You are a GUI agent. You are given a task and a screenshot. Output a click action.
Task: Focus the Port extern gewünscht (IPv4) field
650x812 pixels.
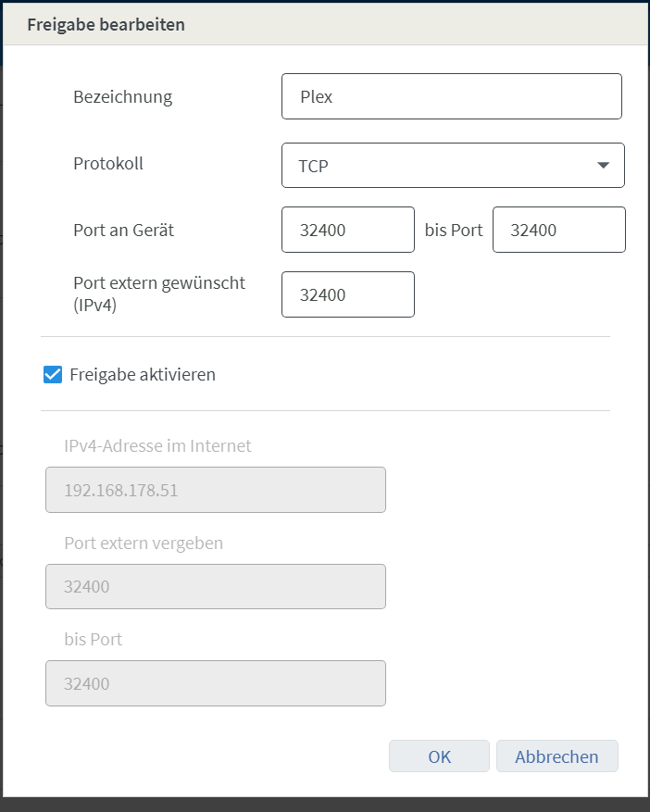[347, 295]
